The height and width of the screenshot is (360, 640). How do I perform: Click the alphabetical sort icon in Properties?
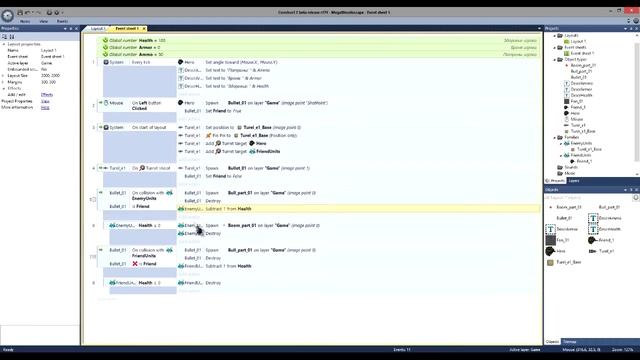point(12,37)
